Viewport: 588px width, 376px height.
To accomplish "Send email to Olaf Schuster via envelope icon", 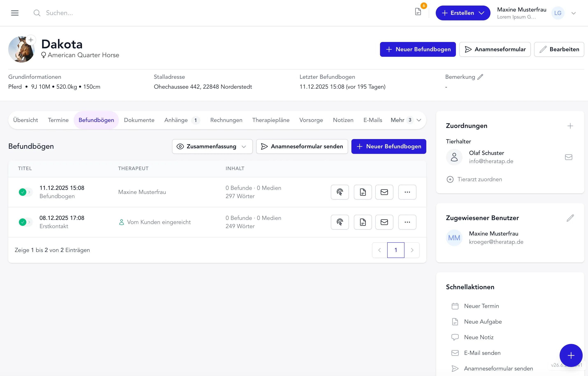I will (568, 157).
